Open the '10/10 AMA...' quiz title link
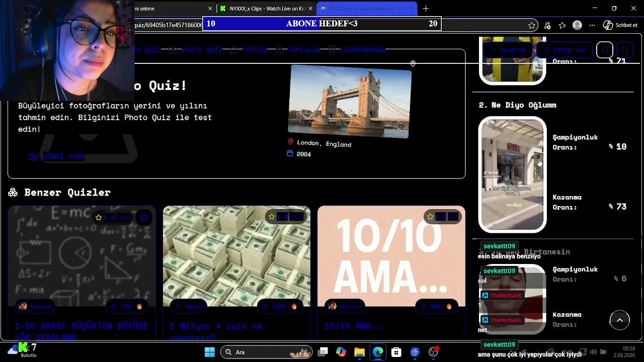 point(355,326)
